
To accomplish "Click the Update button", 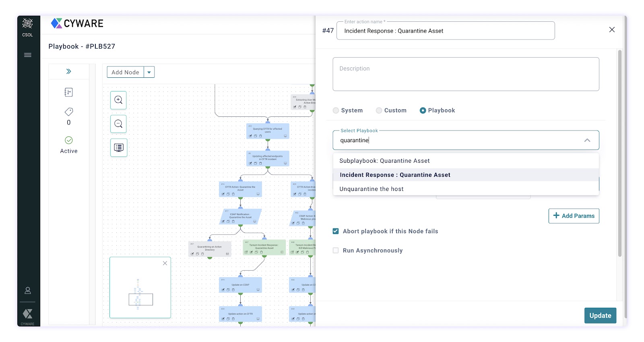I will pos(600,315).
